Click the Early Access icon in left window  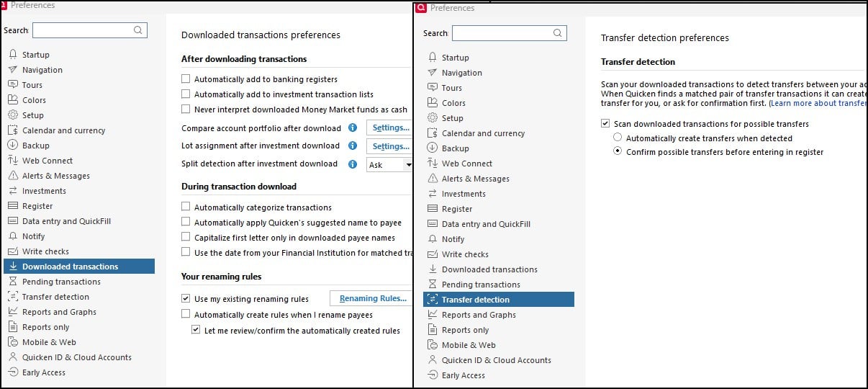(x=13, y=372)
